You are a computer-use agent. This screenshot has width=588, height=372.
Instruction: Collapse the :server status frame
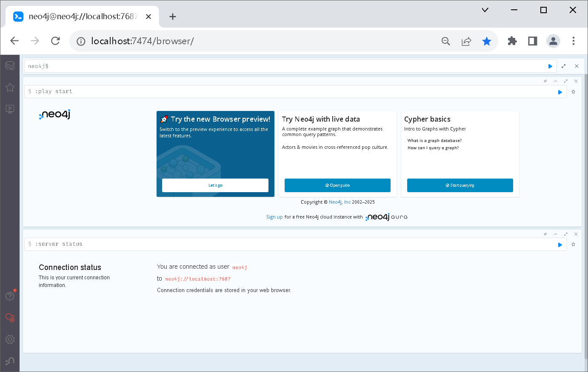(x=555, y=234)
